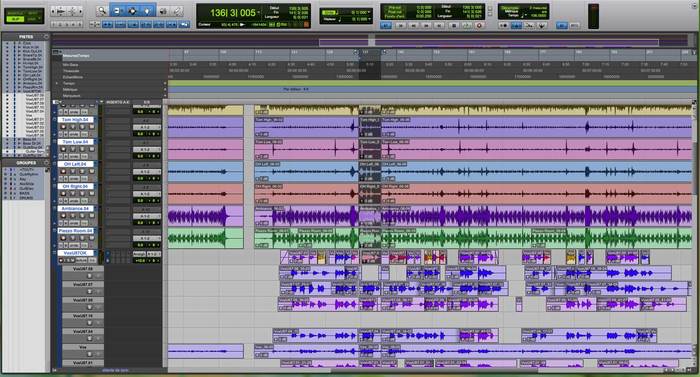Open the Ambiance.04 output A 1-2 selector
This screenshot has width=700, height=377.
[147, 216]
